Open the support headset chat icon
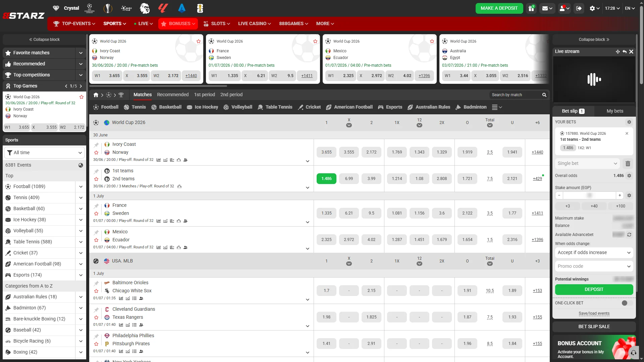644x362 pixels. click(x=634, y=353)
